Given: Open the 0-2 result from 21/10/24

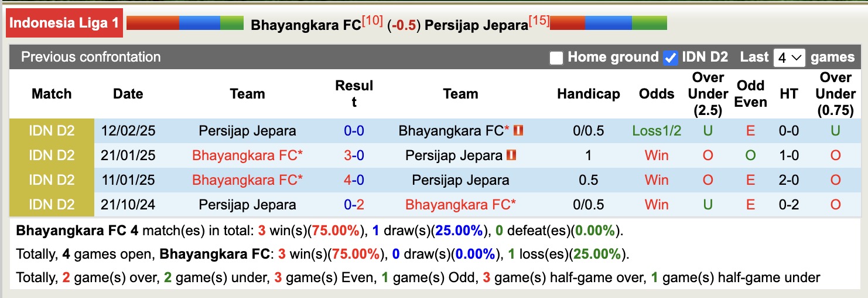Looking at the screenshot, I should [x=354, y=205].
